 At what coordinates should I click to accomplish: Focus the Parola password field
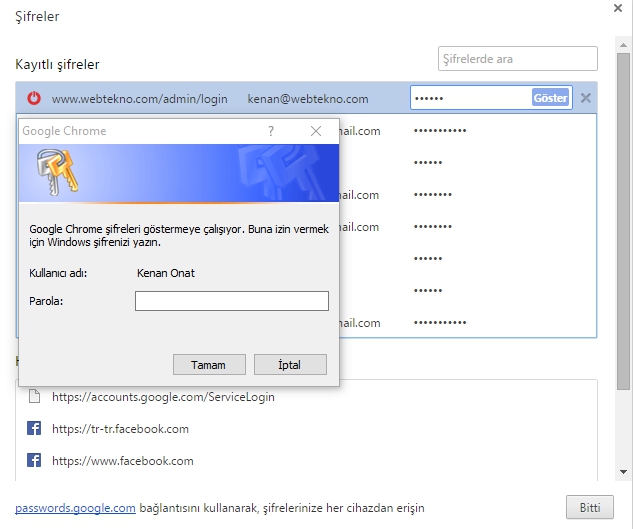click(x=232, y=301)
